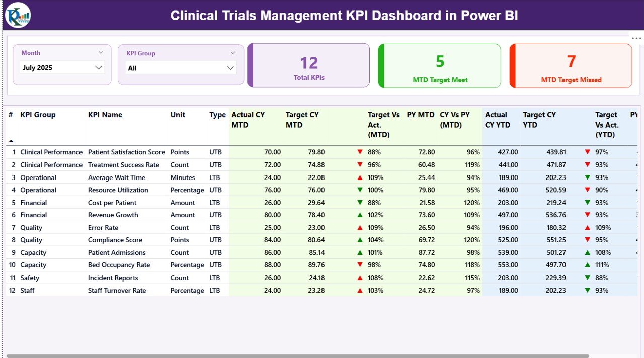Select the '12 Total KPIs' card

308,65
